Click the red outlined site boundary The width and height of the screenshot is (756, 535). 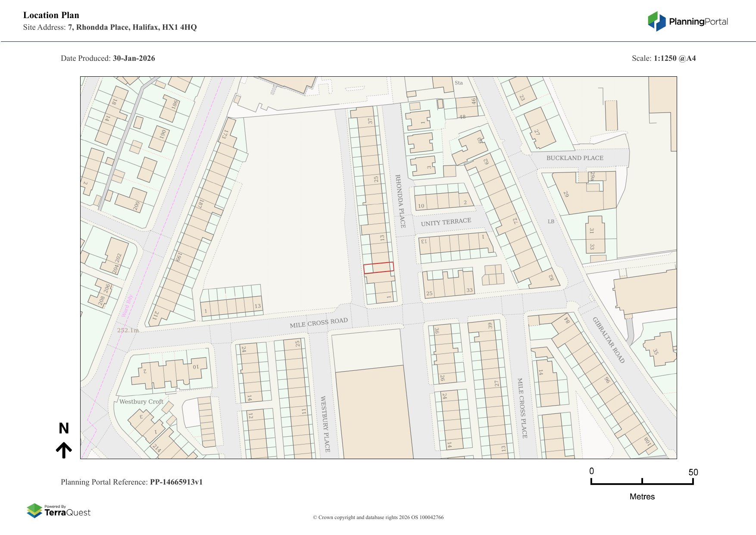pos(378,268)
